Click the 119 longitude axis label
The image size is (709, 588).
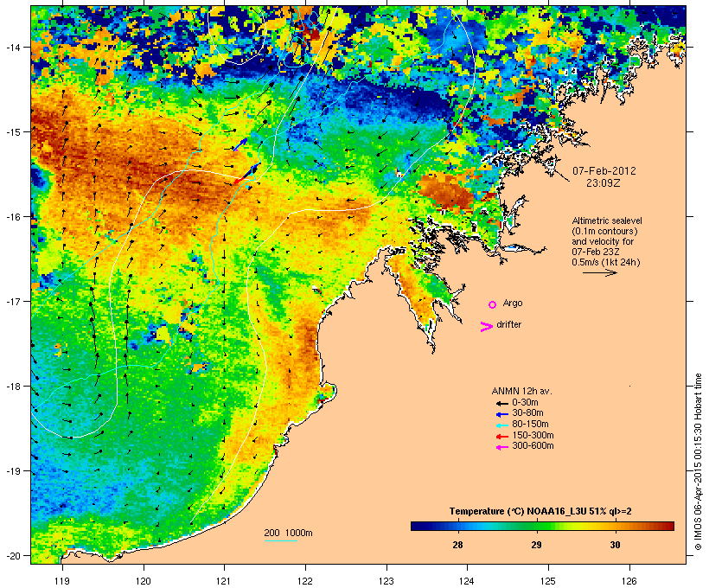point(62,581)
